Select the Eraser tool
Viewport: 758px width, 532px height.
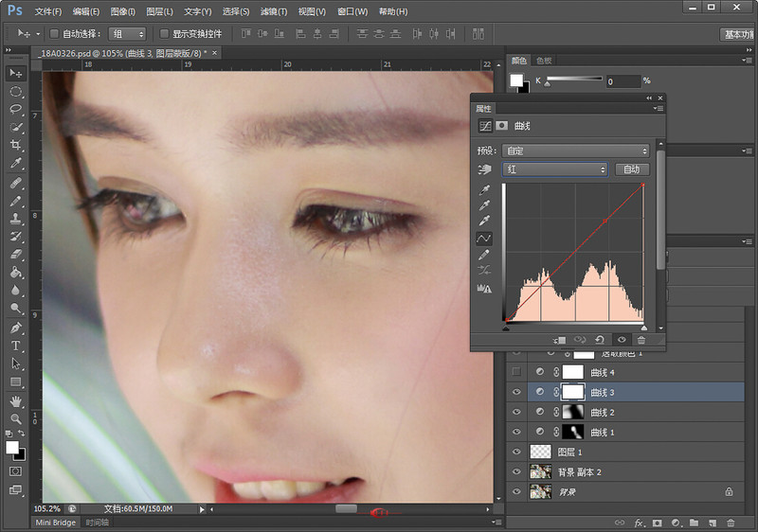(x=15, y=255)
